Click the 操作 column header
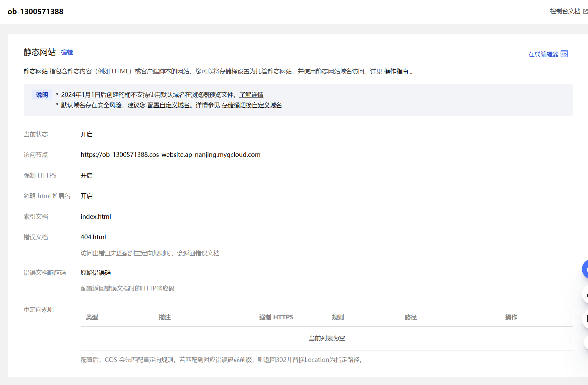The width and height of the screenshot is (588, 385). pyautogui.click(x=511, y=317)
